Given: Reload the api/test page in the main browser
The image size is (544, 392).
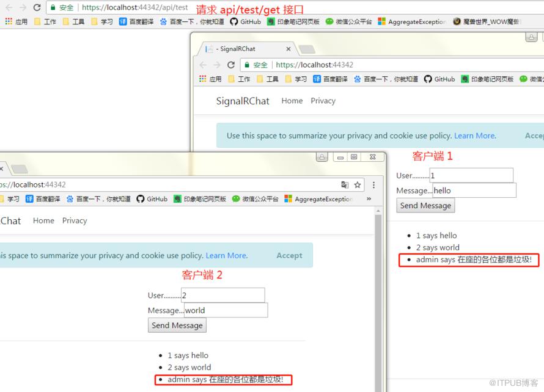Looking at the screenshot, I should [37, 7].
